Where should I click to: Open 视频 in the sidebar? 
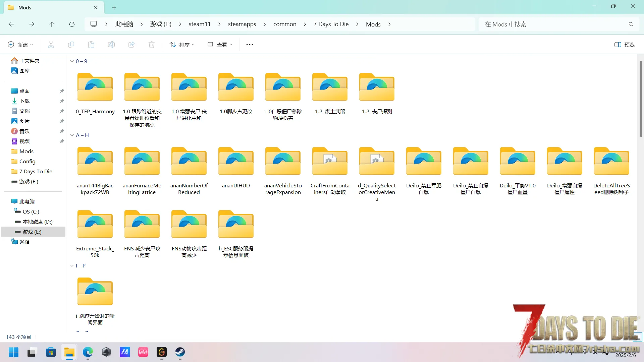[x=20, y=141]
